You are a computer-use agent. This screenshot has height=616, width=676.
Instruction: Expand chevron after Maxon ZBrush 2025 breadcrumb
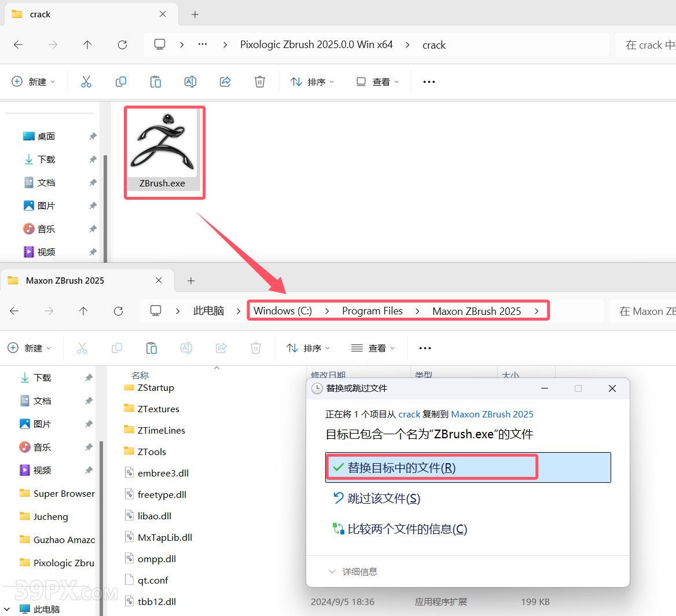[x=537, y=311]
